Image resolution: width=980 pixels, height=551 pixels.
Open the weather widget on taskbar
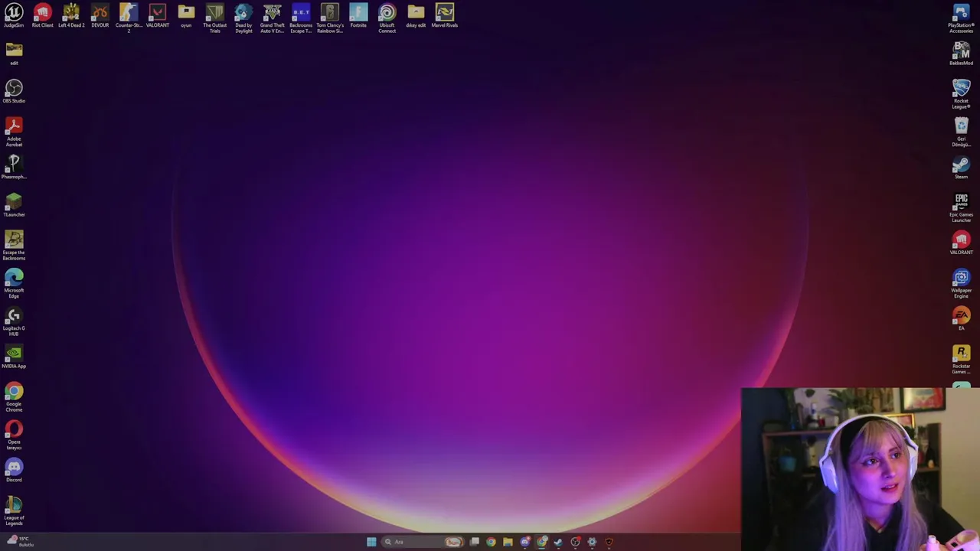[21, 541]
